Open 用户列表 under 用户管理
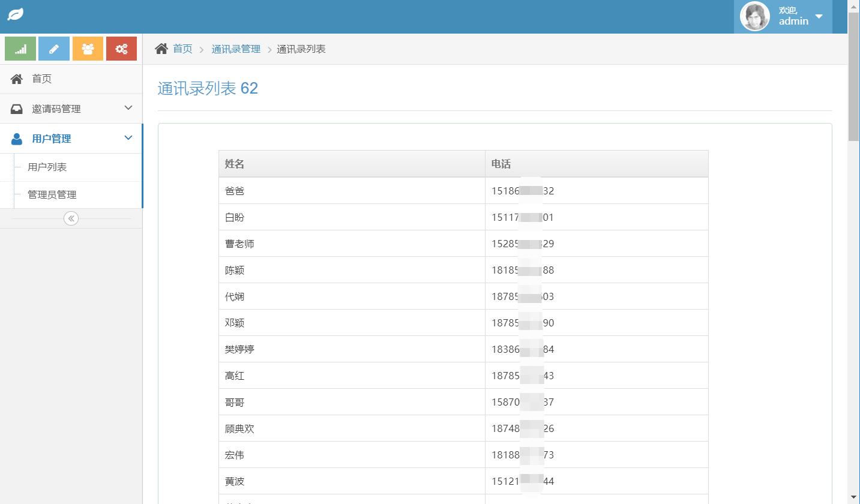 pos(47,167)
